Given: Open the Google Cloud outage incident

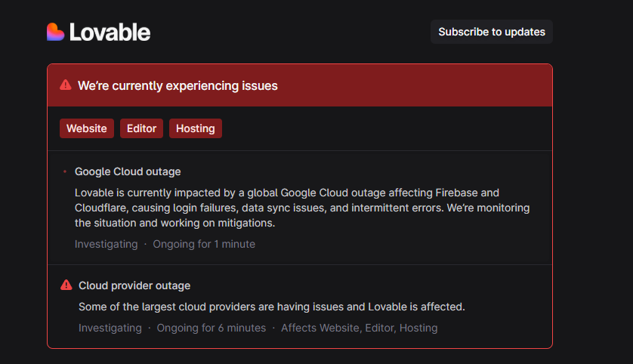Looking at the screenshot, I should tap(128, 171).
